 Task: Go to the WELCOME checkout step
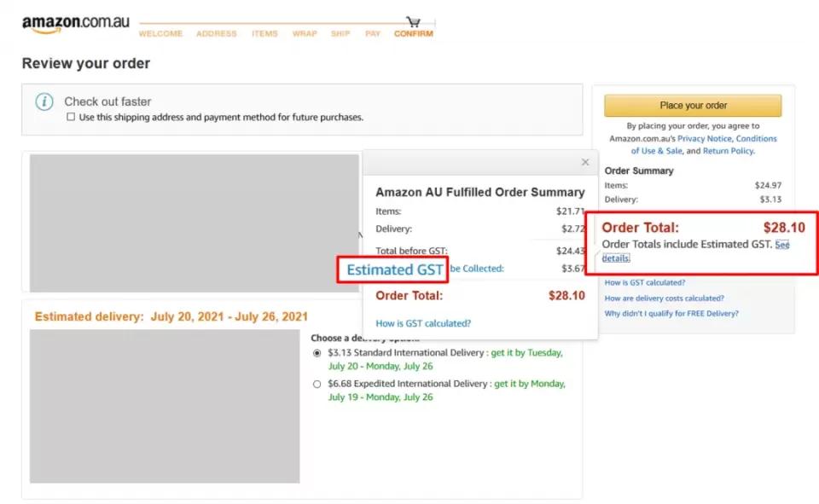click(160, 34)
